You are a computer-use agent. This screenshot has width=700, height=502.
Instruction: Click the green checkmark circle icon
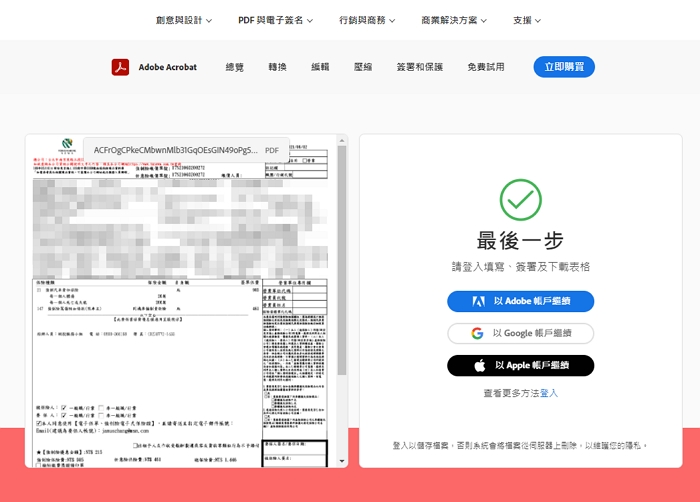(x=521, y=200)
